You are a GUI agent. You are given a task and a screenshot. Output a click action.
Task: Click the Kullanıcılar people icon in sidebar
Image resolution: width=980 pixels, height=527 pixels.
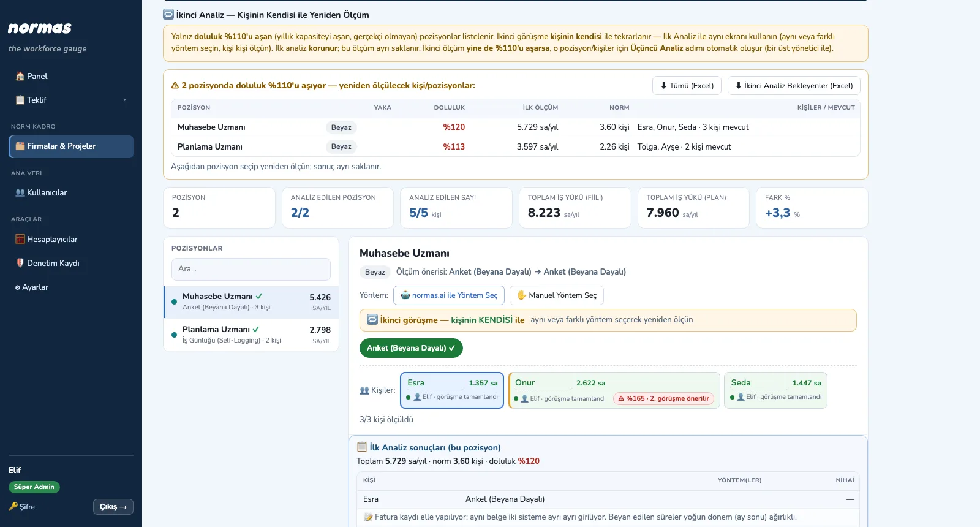click(x=20, y=193)
